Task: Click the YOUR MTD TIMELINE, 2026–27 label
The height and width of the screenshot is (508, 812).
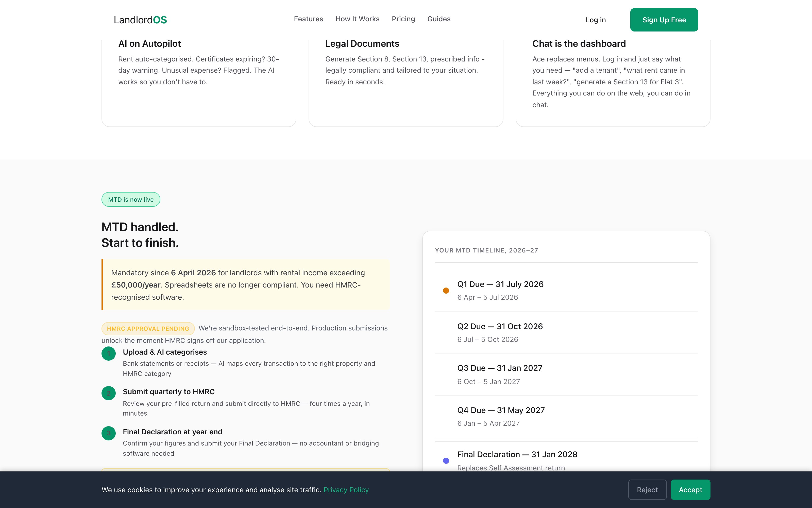Action: (486, 250)
